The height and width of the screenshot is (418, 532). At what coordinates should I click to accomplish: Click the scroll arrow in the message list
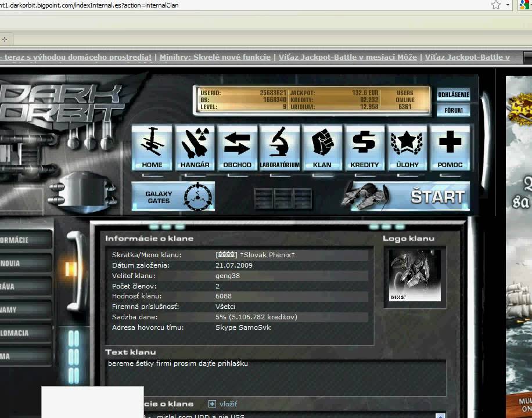[x=440, y=416]
